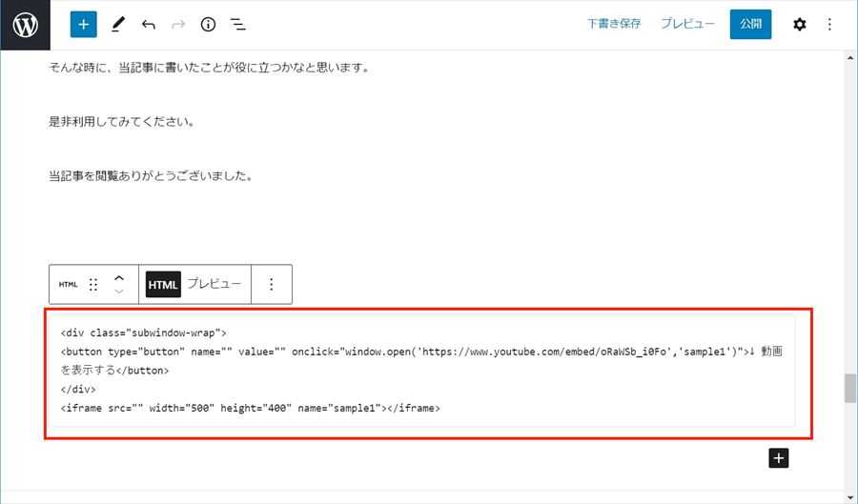Click the redo arrow icon
858x504 pixels.
click(x=177, y=25)
